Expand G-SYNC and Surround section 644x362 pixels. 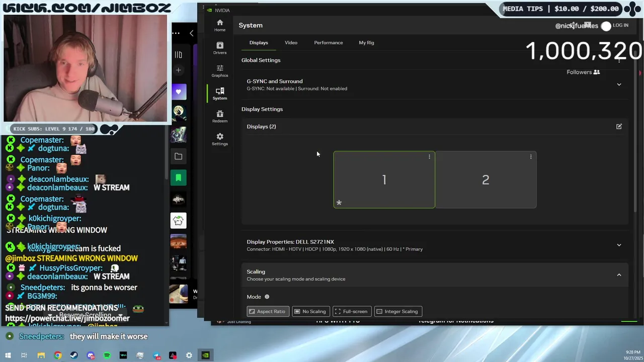pos(435,84)
